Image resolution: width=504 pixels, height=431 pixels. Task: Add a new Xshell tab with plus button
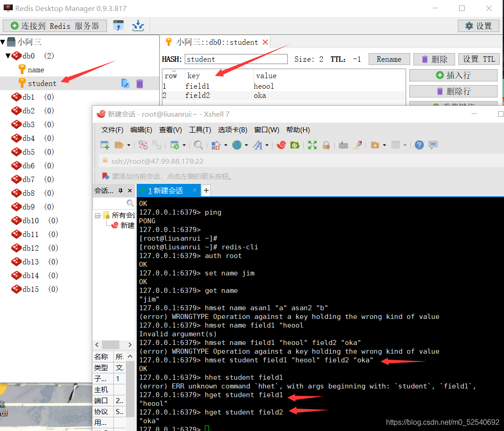206,191
